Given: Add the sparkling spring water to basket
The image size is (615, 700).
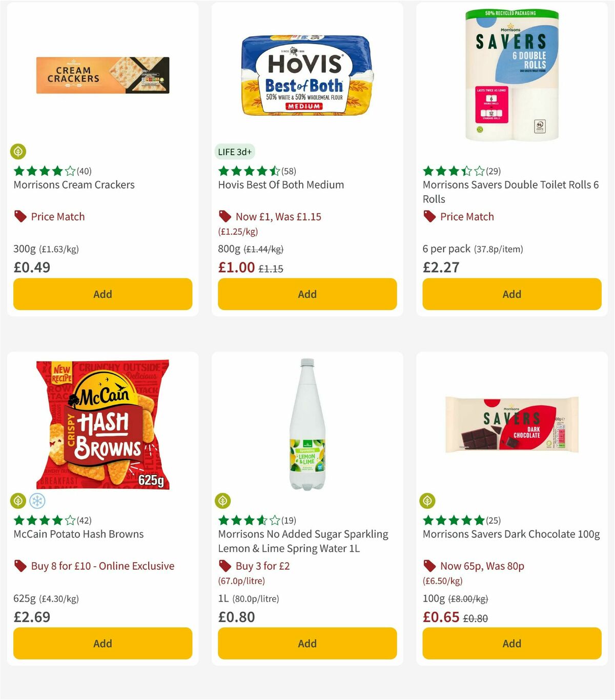Looking at the screenshot, I should point(306,644).
